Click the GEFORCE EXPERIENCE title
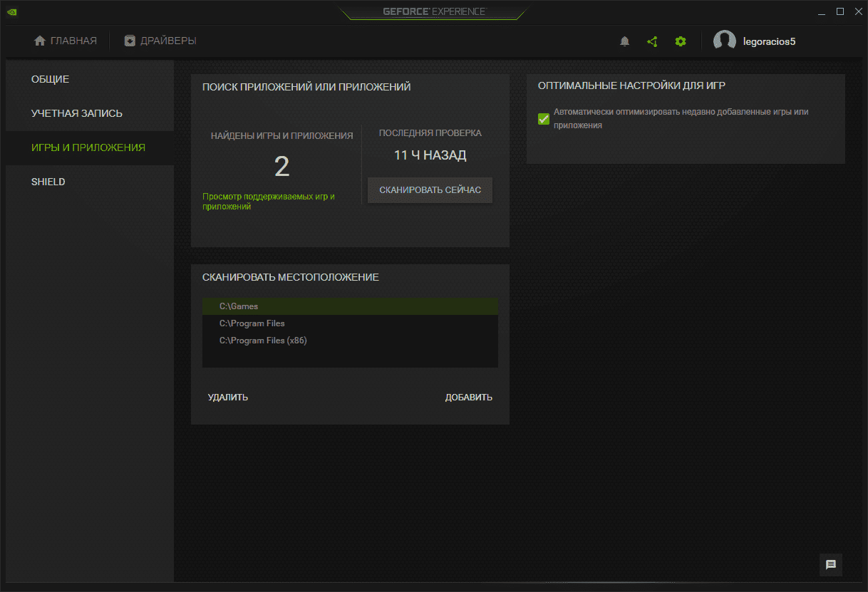This screenshot has height=592, width=868. pos(434,11)
